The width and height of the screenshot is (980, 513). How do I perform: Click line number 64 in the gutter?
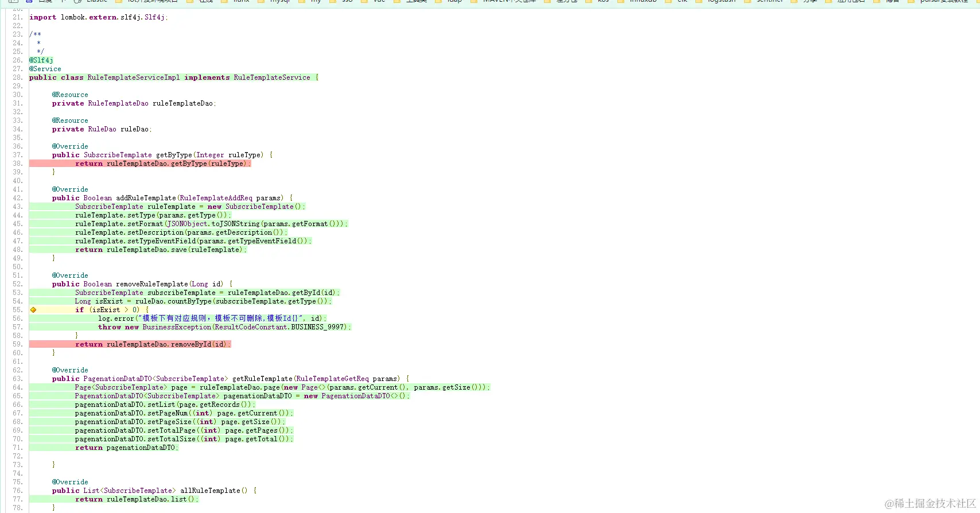17,387
